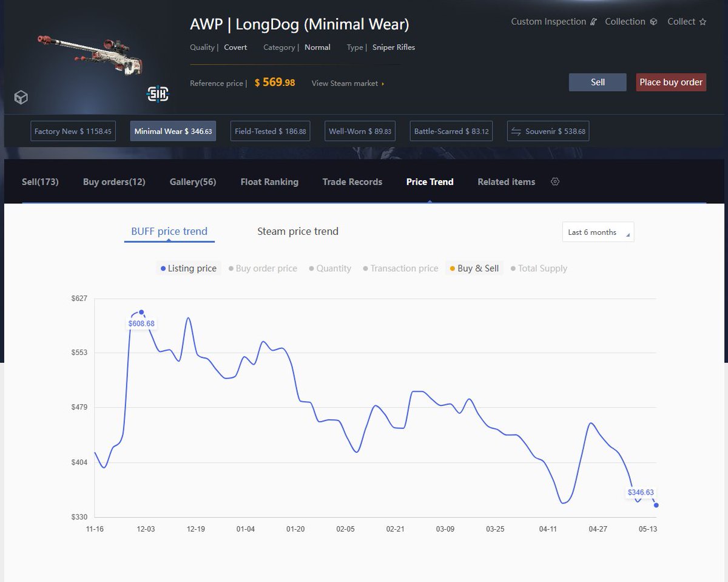Click the Place buy order button

[671, 82]
